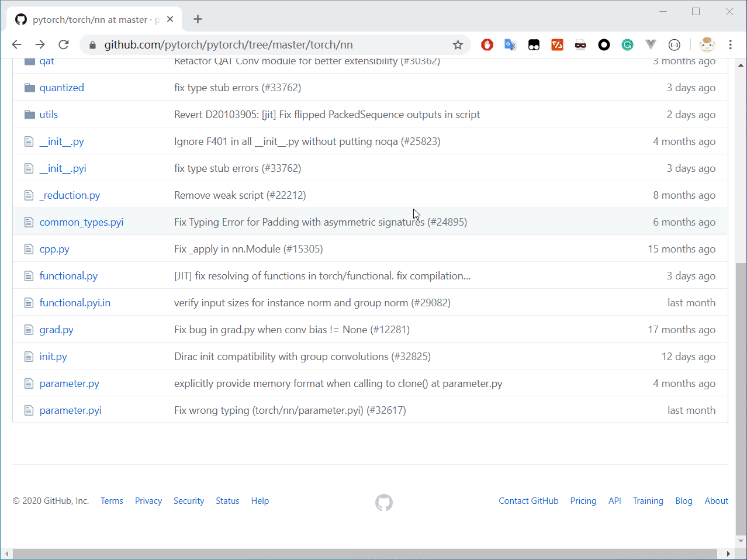Close the pytorch/torch/nn tab
Image resolution: width=747 pixels, height=560 pixels.
(170, 19)
